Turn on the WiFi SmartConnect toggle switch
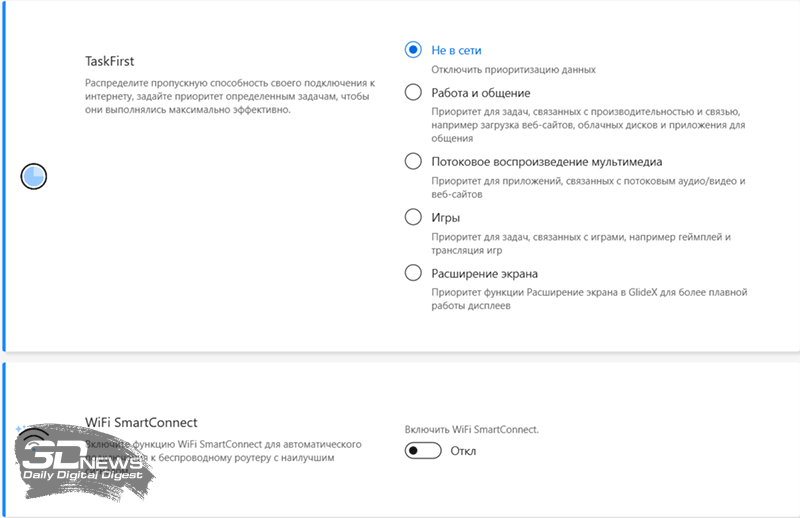Image resolution: width=800 pixels, height=518 pixels. click(x=423, y=451)
